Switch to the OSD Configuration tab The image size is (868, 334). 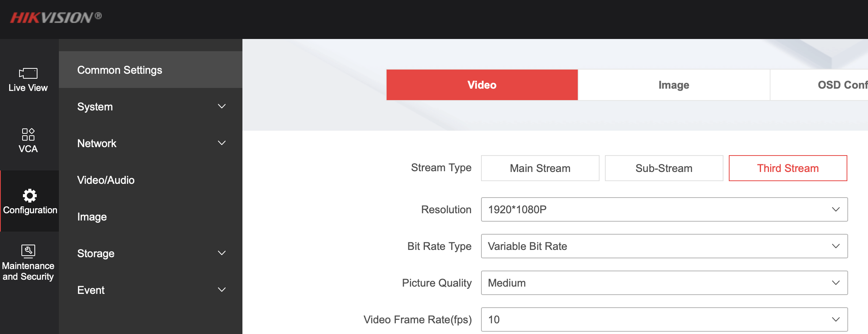841,85
